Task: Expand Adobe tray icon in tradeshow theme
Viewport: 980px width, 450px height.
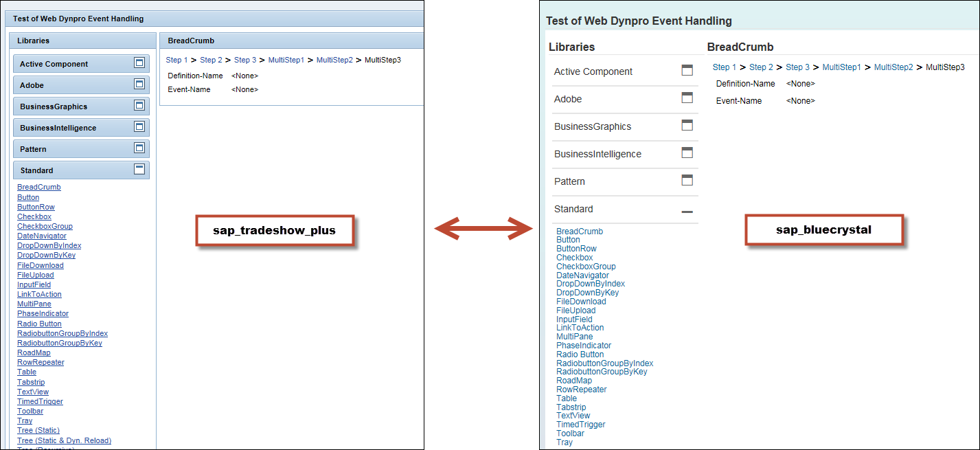Action: 139,85
